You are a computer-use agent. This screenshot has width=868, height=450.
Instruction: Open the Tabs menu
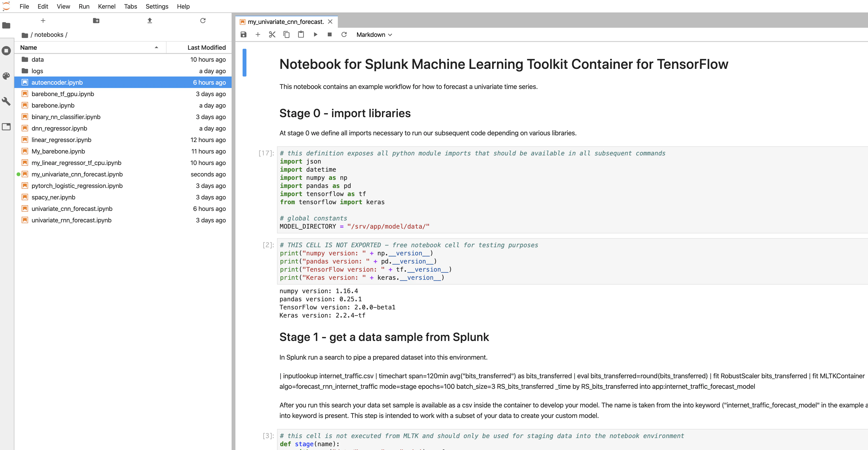130,6
